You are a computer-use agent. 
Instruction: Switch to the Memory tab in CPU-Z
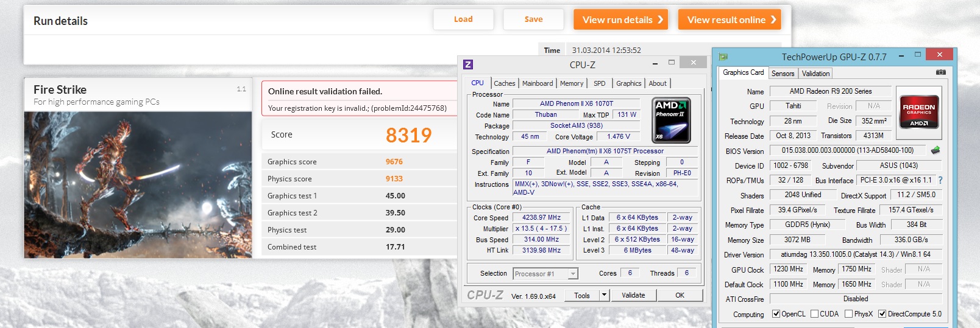(572, 83)
